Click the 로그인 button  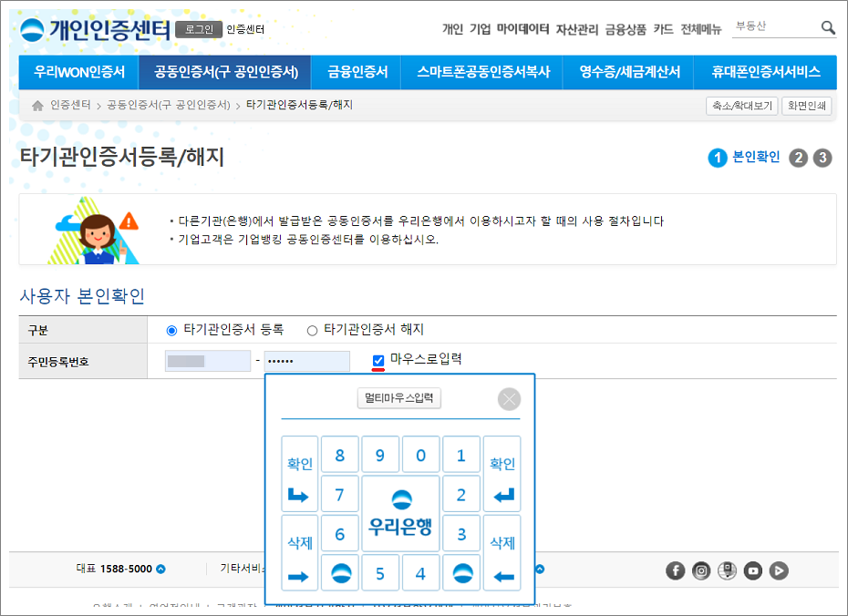click(x=199, y=30)
